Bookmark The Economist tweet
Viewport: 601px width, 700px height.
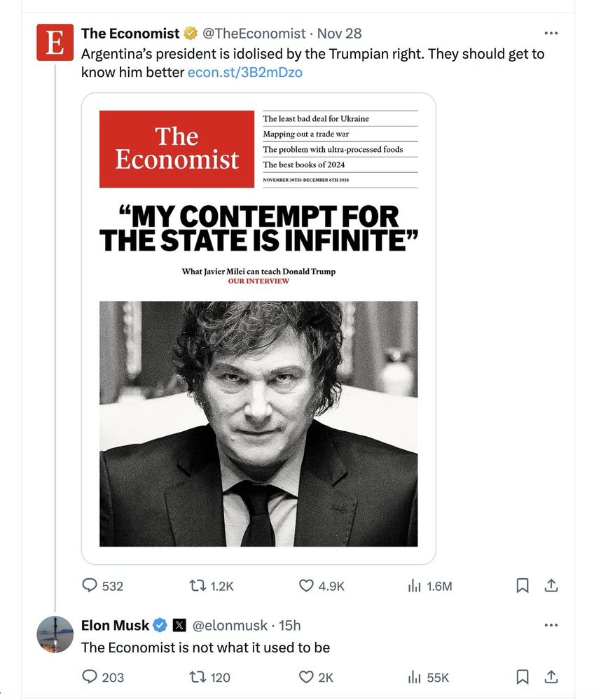pyautogui.click(x=523, y=585)
